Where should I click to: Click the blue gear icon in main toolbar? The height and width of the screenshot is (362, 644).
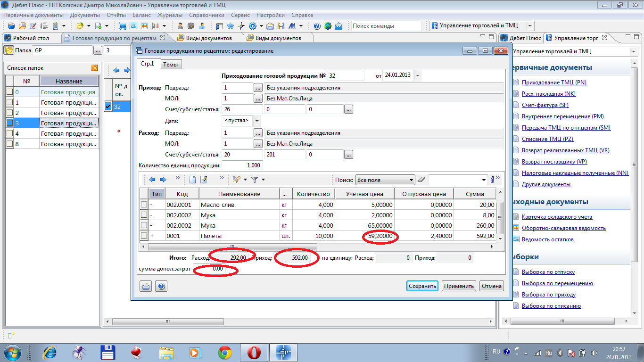point(252,26)
